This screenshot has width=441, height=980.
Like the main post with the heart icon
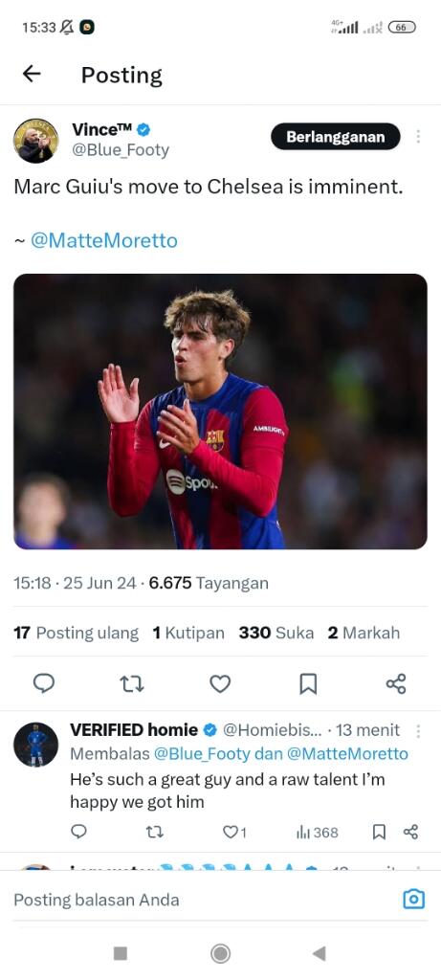tap(220, 683)
